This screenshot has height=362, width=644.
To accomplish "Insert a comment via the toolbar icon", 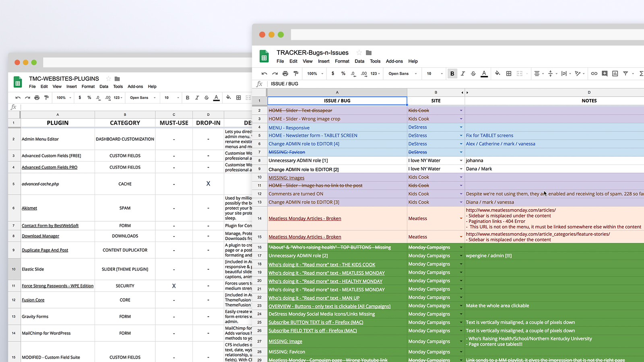I will click(605, 74).
